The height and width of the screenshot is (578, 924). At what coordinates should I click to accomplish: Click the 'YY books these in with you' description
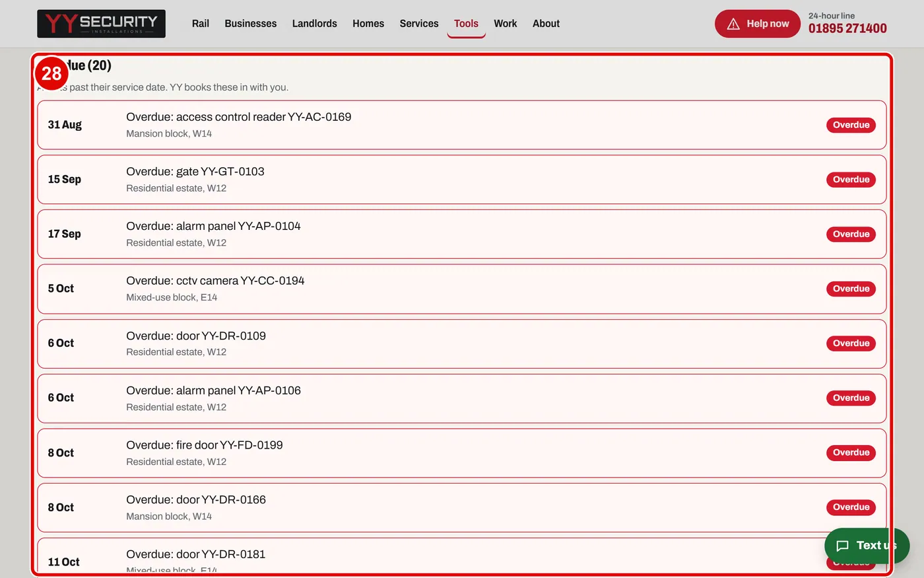point(229,87)
